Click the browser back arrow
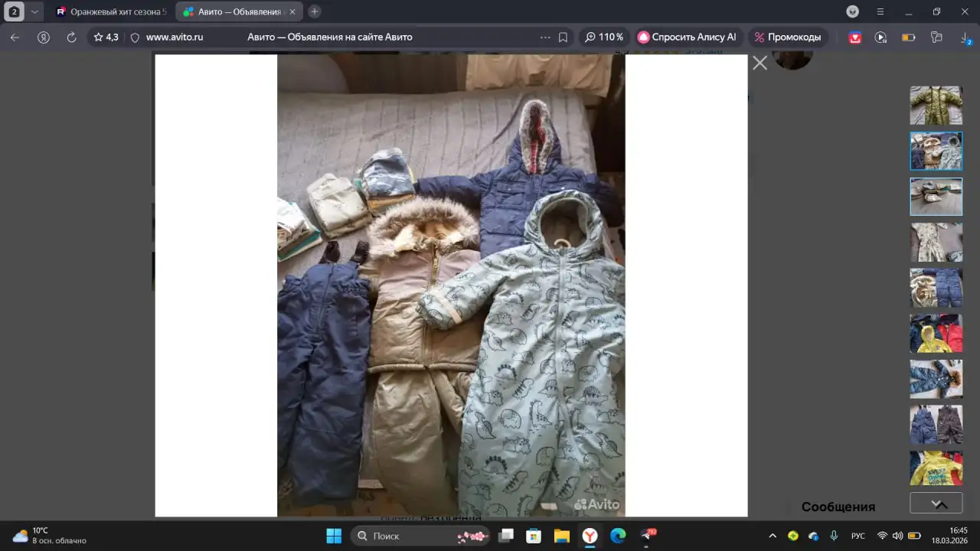 click(15, 37)
